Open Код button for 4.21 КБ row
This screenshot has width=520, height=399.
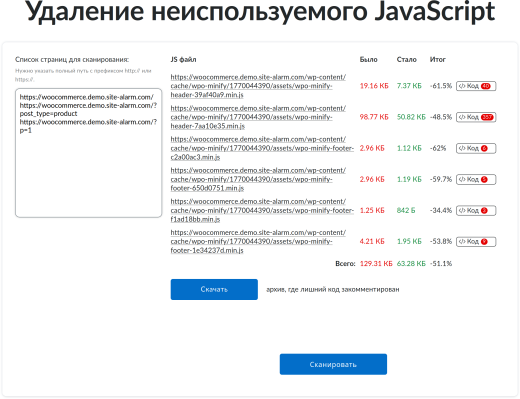[x=476, y=242]
